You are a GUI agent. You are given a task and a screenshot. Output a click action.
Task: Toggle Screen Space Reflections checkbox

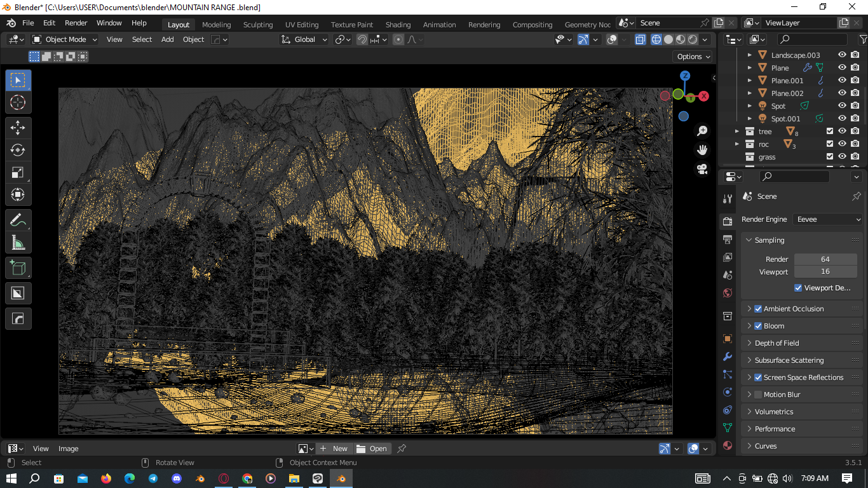[758, 377]
